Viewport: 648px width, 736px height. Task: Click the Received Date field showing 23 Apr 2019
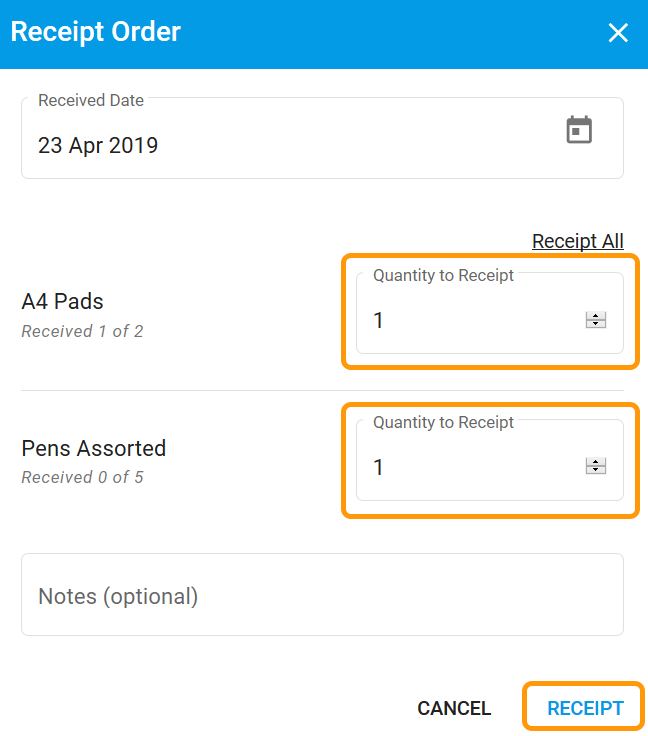click(322, 138)
